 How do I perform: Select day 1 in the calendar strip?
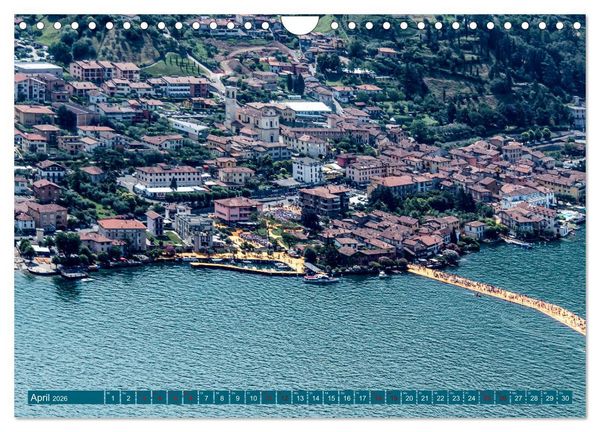click(x=112, y=398)
